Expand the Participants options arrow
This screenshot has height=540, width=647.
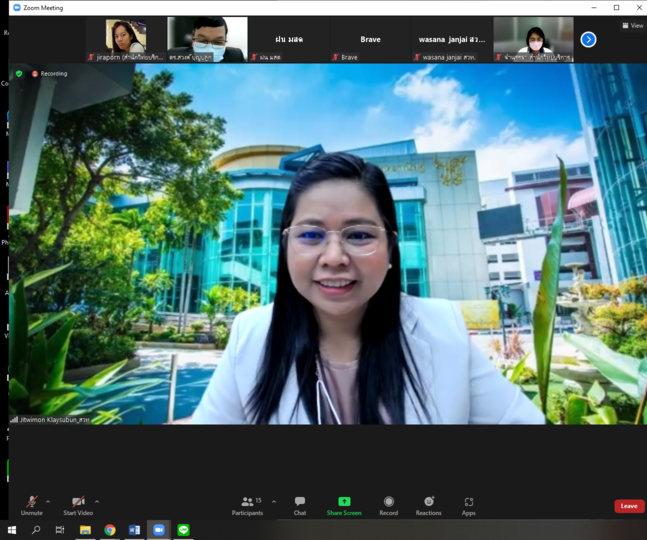coord(273,502)
